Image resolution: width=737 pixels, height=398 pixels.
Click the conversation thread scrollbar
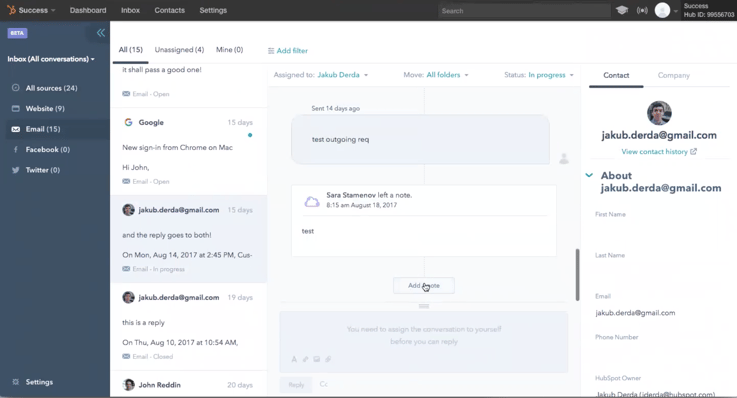pos(577,275)
